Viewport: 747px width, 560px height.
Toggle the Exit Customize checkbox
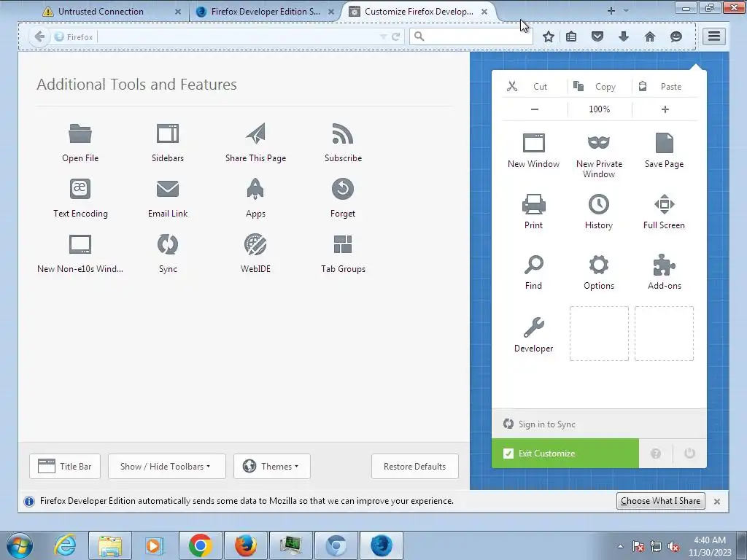(508, 454)
